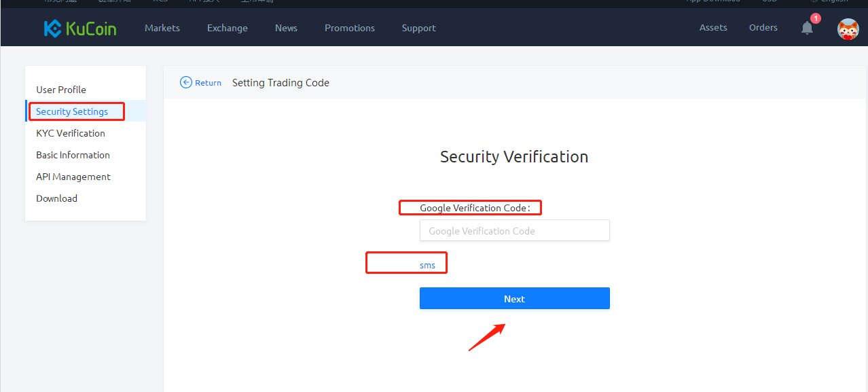
Task: Open the Support menu
Action: (x=418, y=28)
